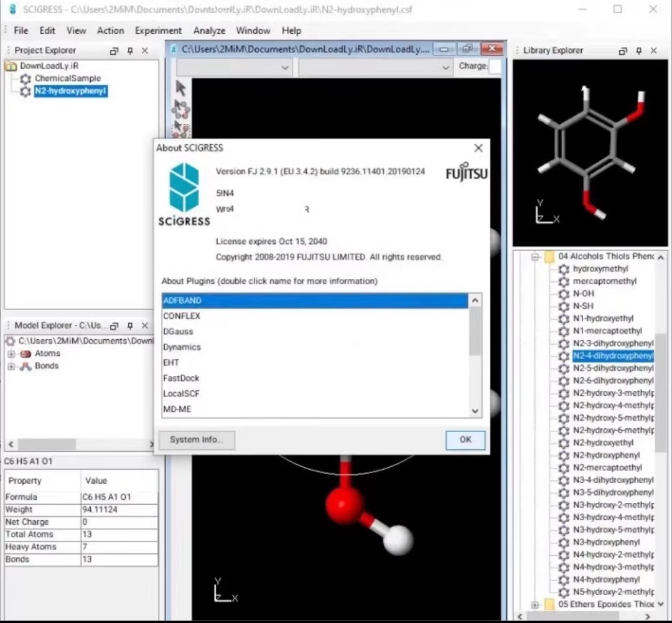The width and height of the screenshot is (672, 623).
Task: Click OK in About SCIGRESS dialog
Action: (x=465, y=440)
